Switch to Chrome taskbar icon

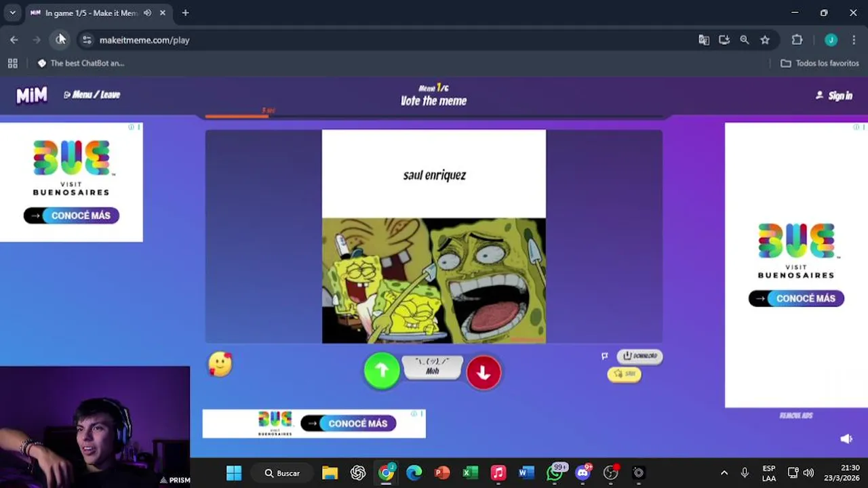coord(386,473)
